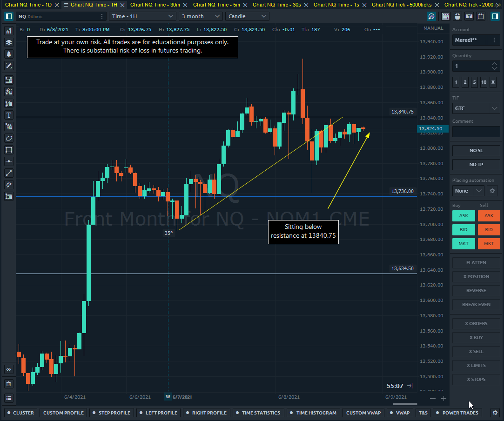504x421 pixels.
Task: Click the REVERSE button
Action: (476, 291)
